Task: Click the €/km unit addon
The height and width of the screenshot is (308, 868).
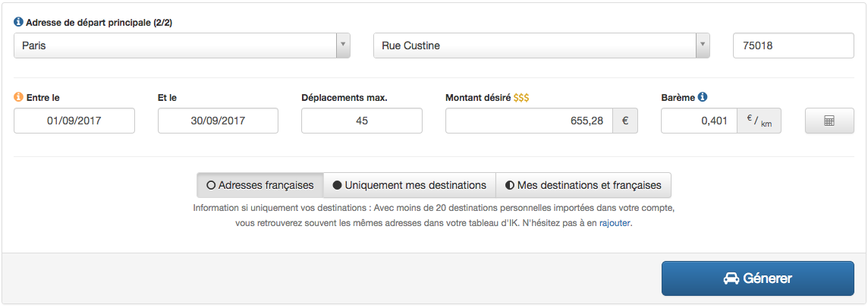Action: click(x=759, y=121)
